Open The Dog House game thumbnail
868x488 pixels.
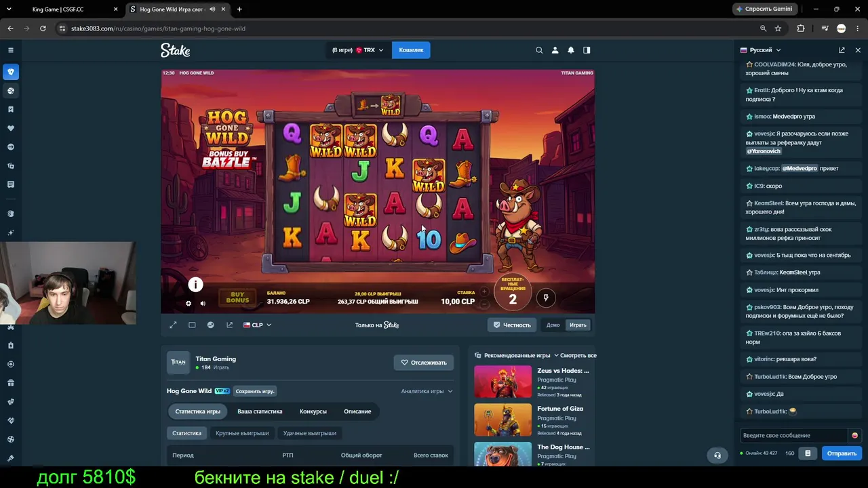point(502,454)
